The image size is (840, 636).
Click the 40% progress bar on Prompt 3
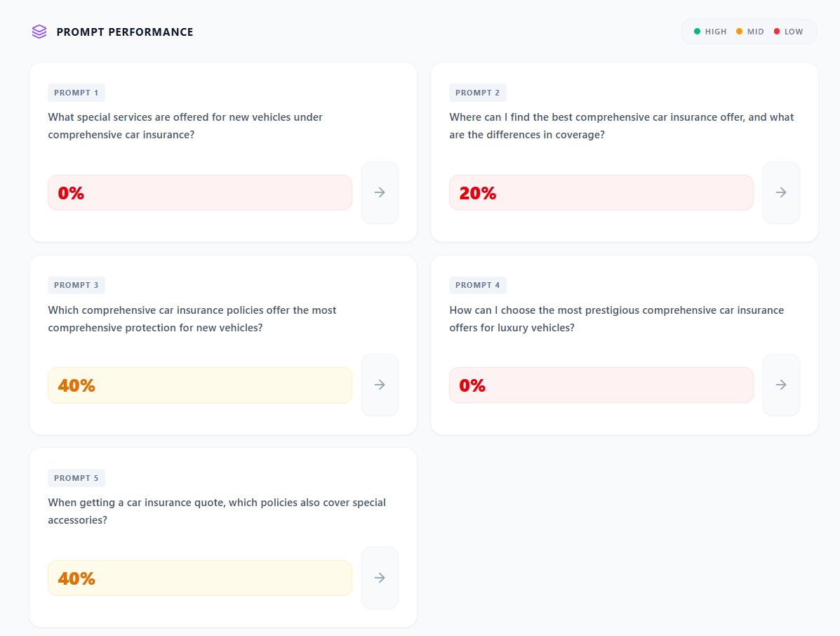[x=199, y=385]
